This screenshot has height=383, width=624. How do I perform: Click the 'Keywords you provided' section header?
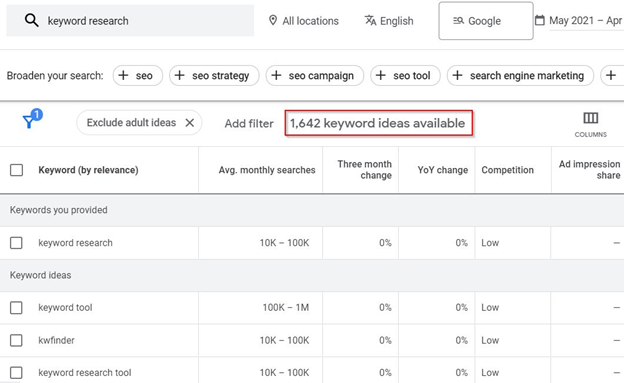tap(58, 210)
